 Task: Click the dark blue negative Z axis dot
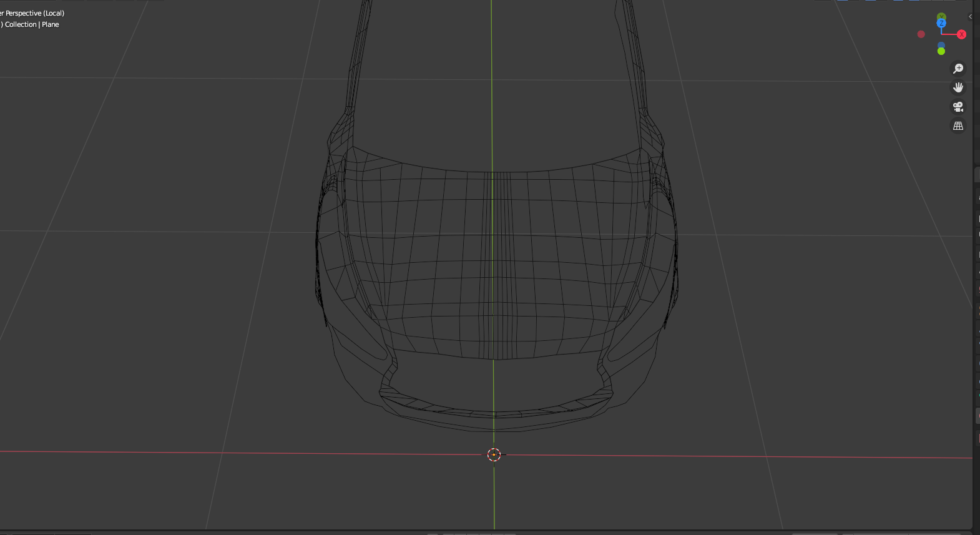pyautogui.click(x=941, y=45)
